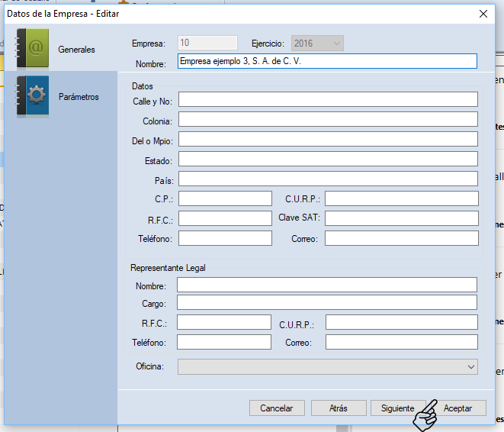The image size is (504, 432).
Task: Select the Generales tab label
Action: [76, 50]
